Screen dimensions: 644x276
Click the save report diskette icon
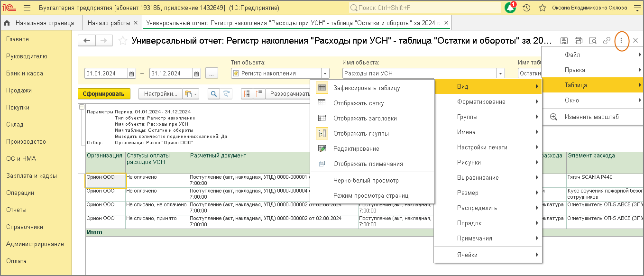pos(564,41)
